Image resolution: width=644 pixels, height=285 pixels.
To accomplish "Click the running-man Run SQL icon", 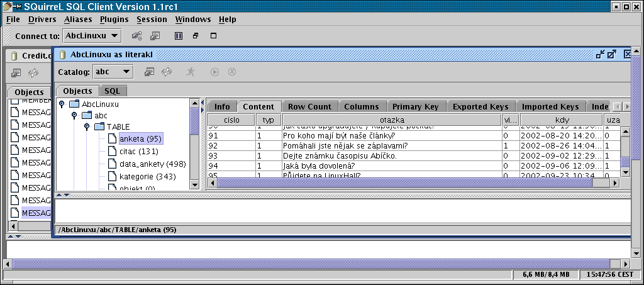I will pyautogui.click(x=190, y=72).
